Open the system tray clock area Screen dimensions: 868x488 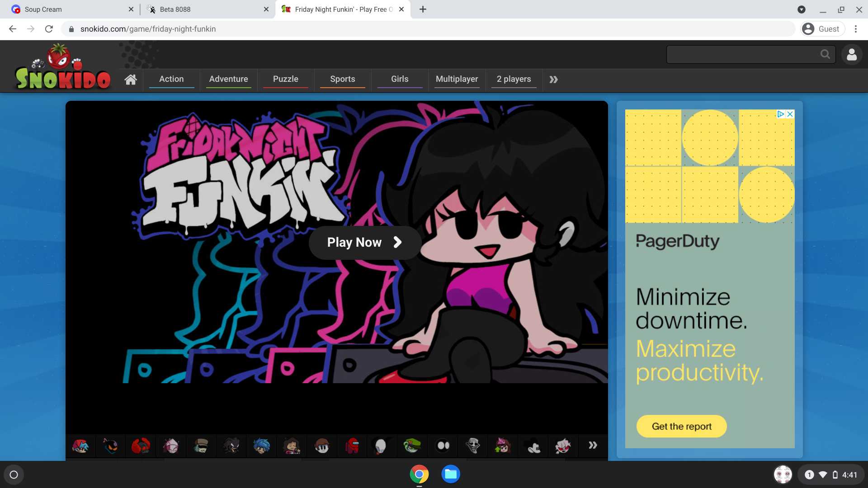[x=831, y=474]
